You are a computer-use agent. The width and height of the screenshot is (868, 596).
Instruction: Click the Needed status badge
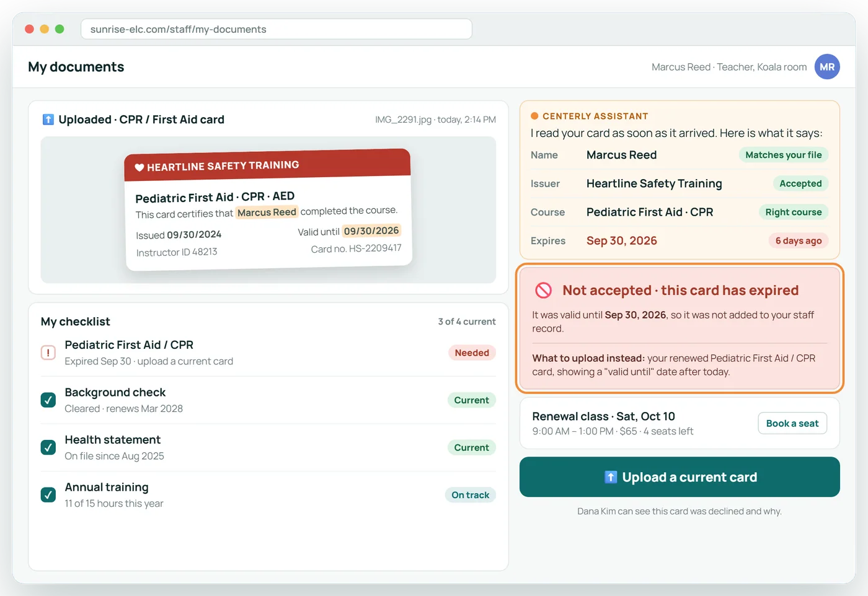472,353
